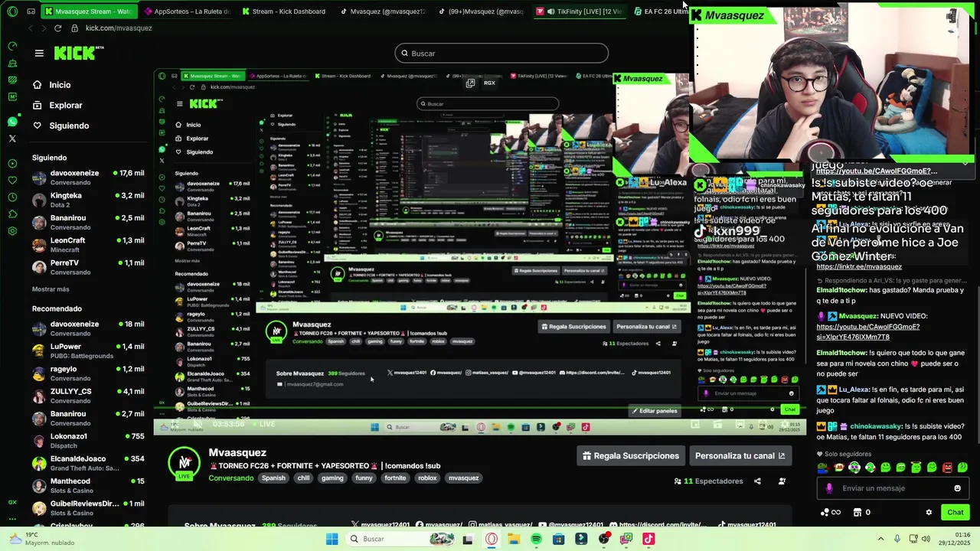Open X (Twitter) in Opera sidebar
The height and width of the screenshot is (551, 980).
coord(12,139)
